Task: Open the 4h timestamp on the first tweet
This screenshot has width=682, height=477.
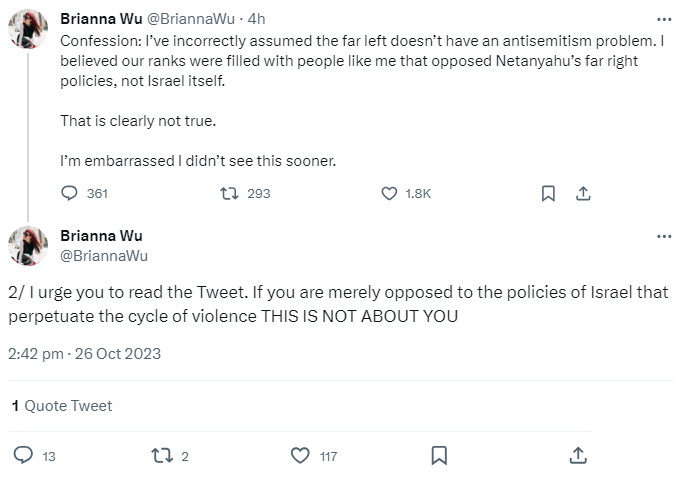Action: pyautogui.click(x=257, y=19)
